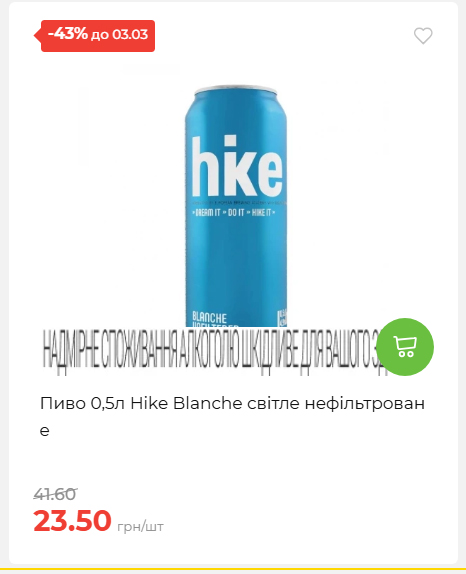This screenshot has height=574, width=466.
Task: Click the green shopping cart button
Action: (x=405, y=347)
